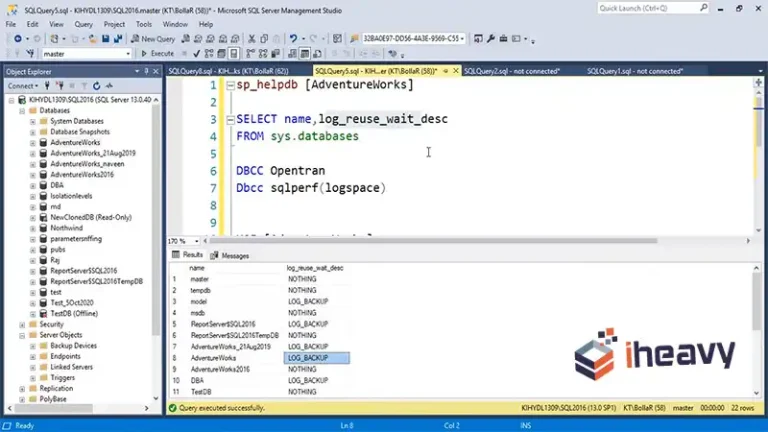This screenshot has width=768, height=432.
Task: Switch to the Messages results tab
Action: tap(230, 256)
